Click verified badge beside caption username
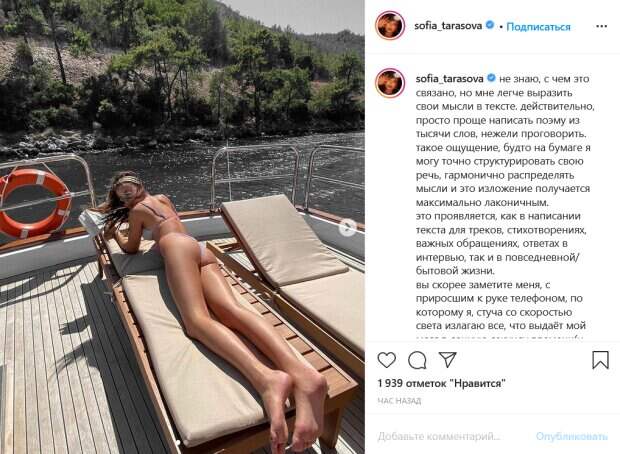The image size is (620, 454). click(491, 78)
